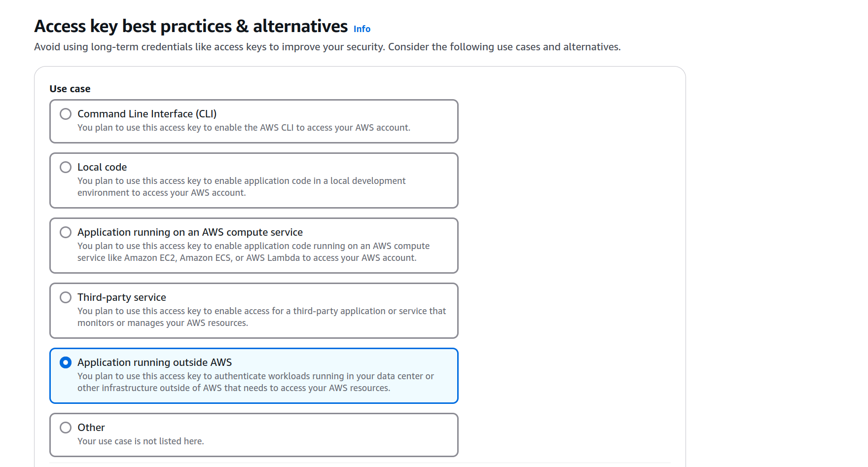Click the Application running on an AWS compute service title
The height and width of the screenshot is (467, 868).
tap(190, 232)
